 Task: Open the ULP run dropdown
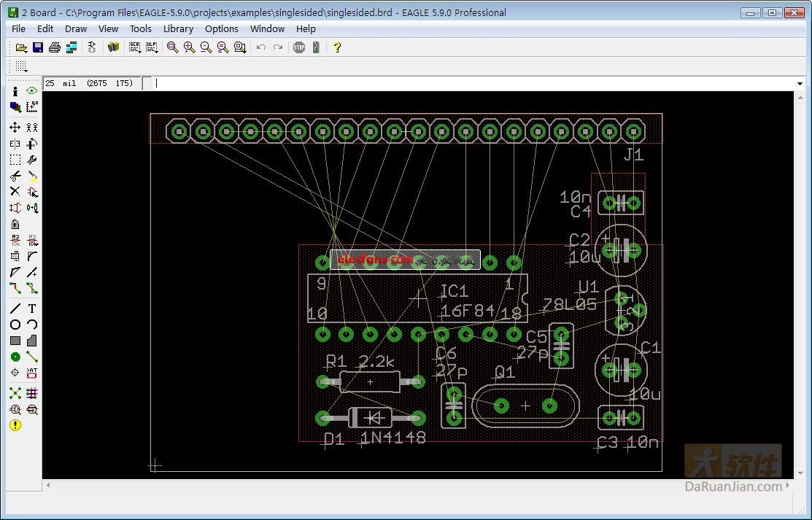(152, 47)
